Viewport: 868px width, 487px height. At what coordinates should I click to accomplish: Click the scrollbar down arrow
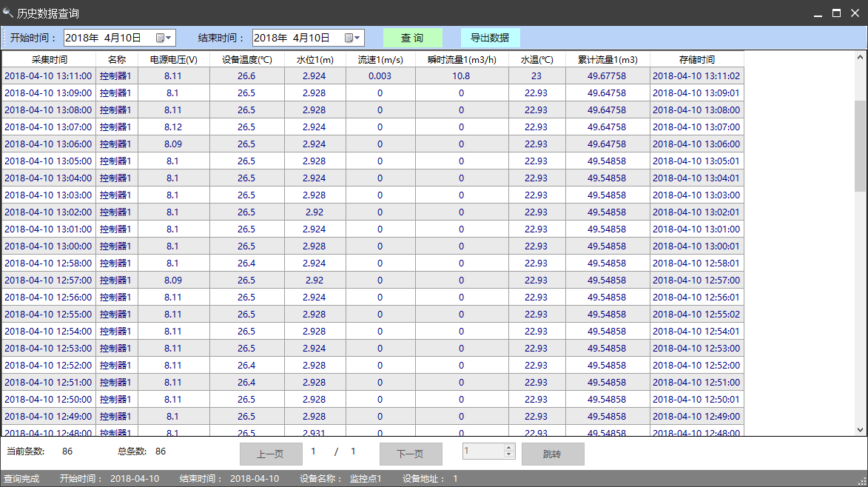pos(861,429)
